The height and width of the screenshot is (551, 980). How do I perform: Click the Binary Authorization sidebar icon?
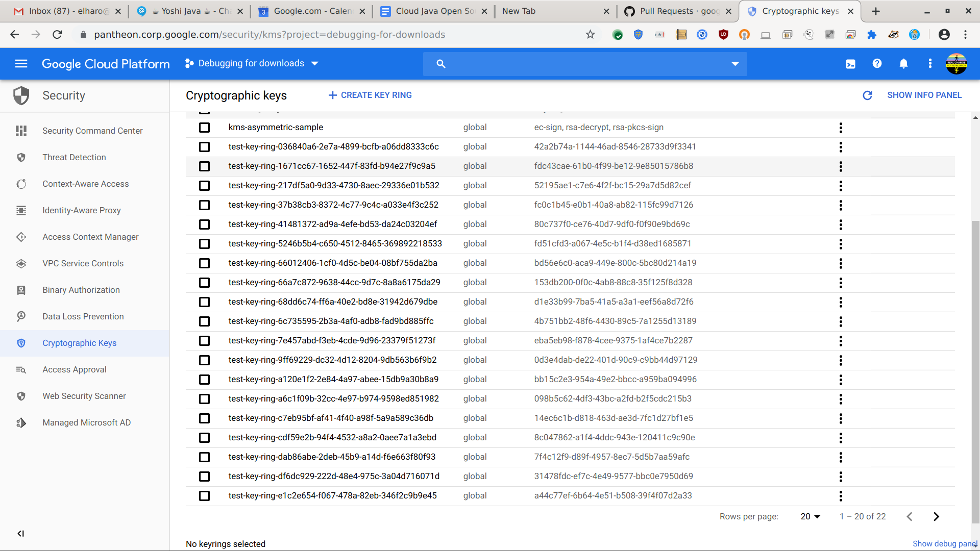(21, 290)
